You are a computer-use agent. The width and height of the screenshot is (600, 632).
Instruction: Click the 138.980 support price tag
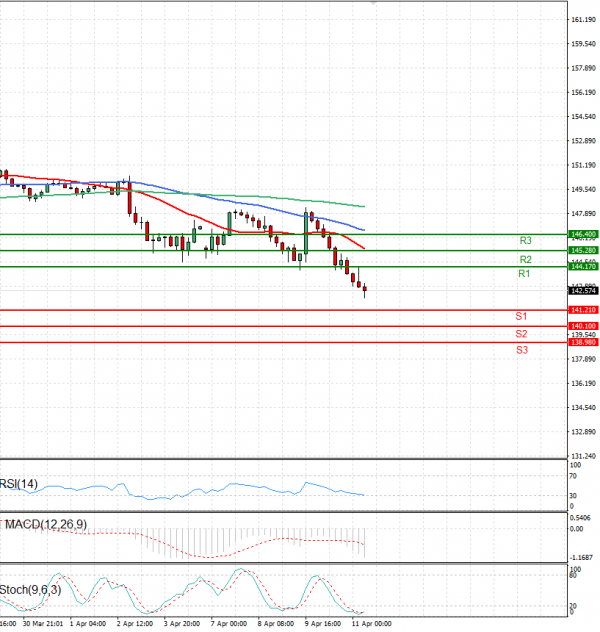click(583, 342)
